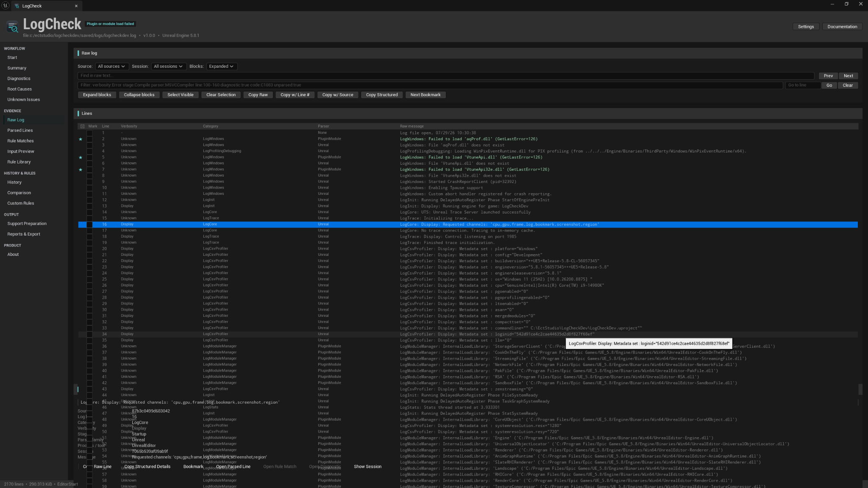
Task: Click Clear Selection button
Action: click(221, 95)
